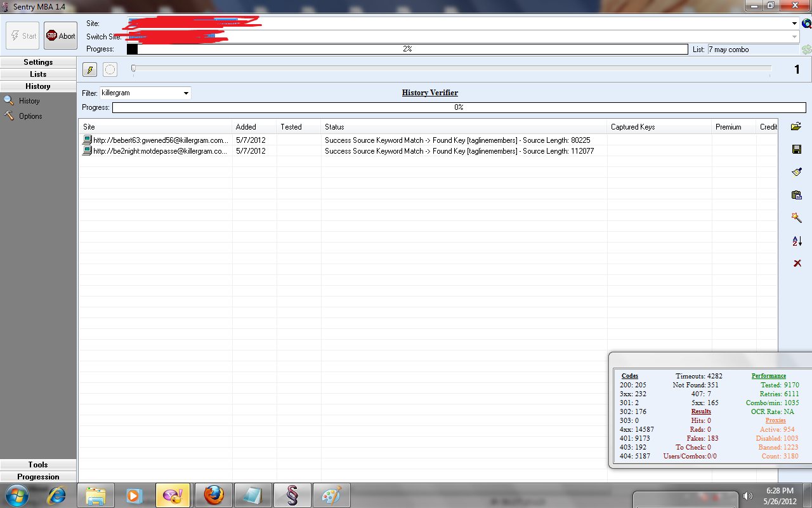Open the Progression section in sidebar
The height and width of the screenshot is (508, 812).
pos(38,477)
